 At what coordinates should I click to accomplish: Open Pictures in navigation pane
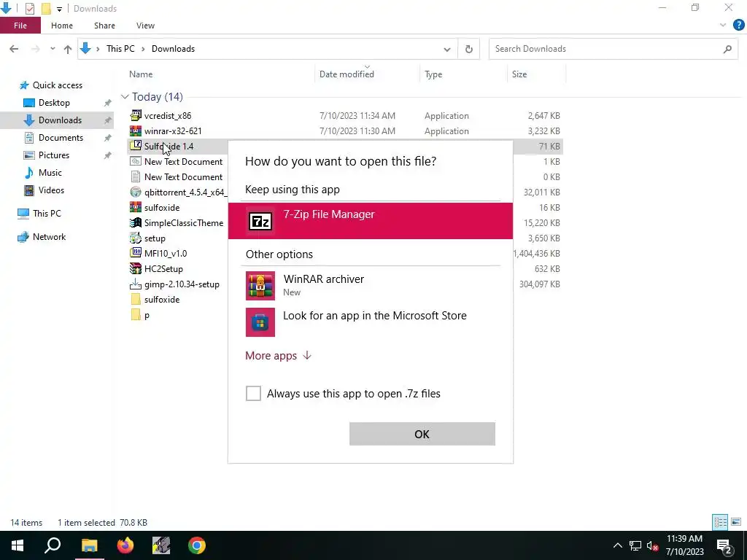(53, 155)
